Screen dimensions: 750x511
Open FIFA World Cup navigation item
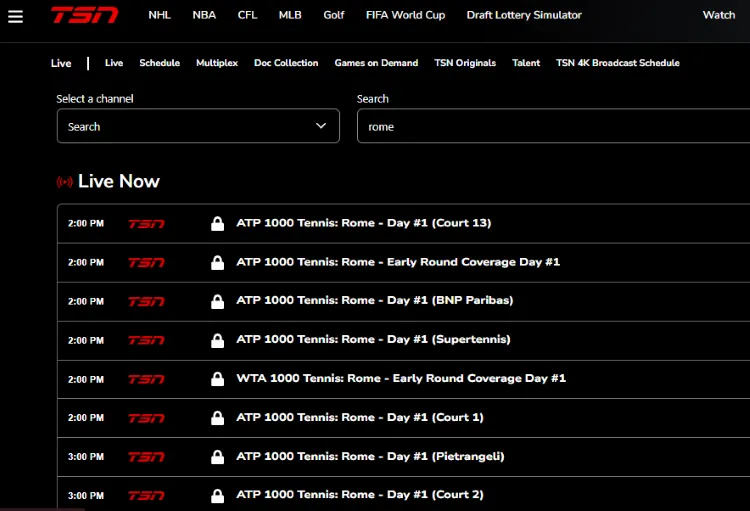pyautogui.click(x=405, y=15)
